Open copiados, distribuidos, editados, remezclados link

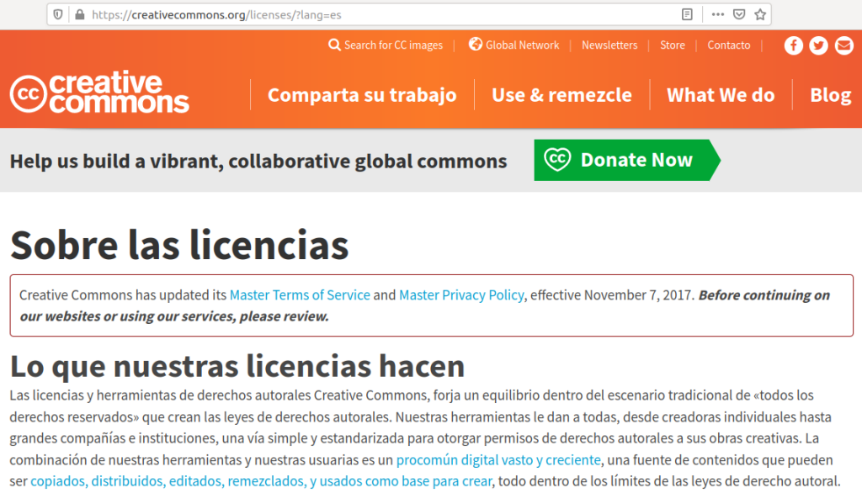click(261, 481)
